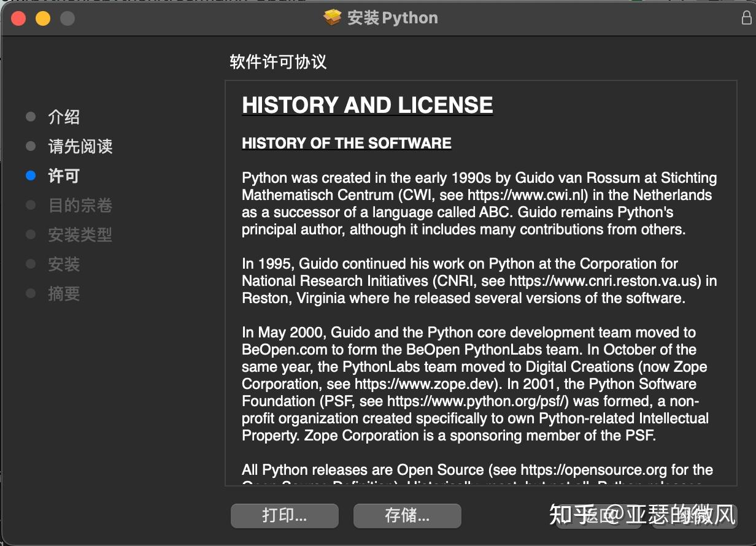Select the 安装 step in the sidebar
This screenshot has height=546, width=756.
tap(64, 264)
